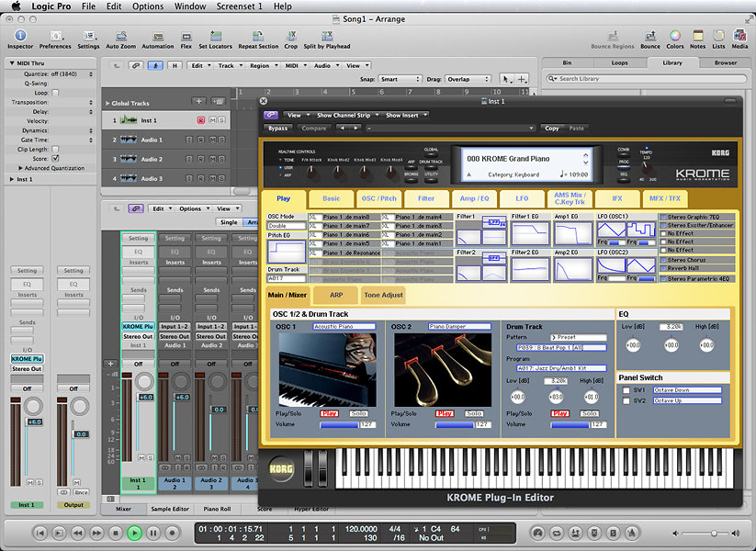Toggle the Clip Length checkbox
The height and width of the screenshot is (551, 756).
tap(55, 149)
